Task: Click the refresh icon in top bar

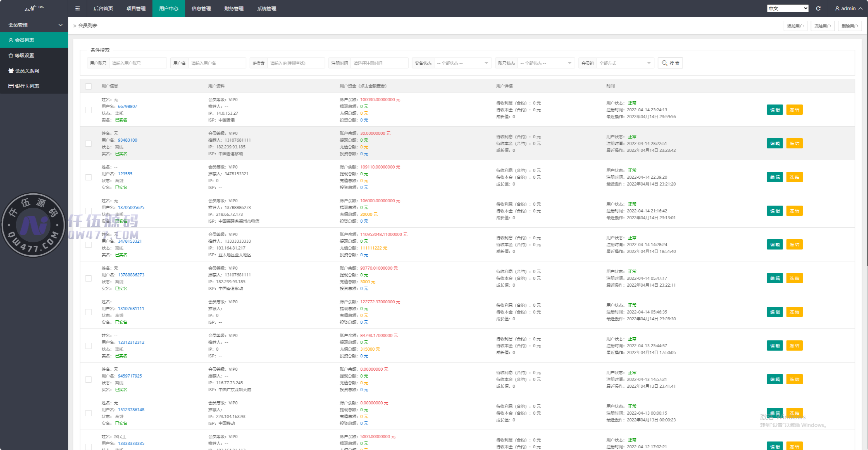Action: pyautogui.click(x=818, y=9)
